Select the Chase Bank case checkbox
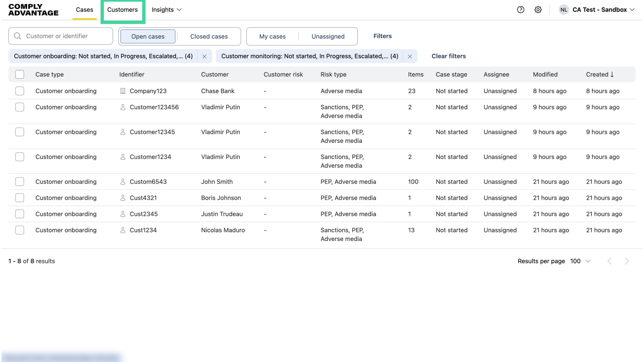The width and height of the screenshot is (644, 362). click(20, 91)
